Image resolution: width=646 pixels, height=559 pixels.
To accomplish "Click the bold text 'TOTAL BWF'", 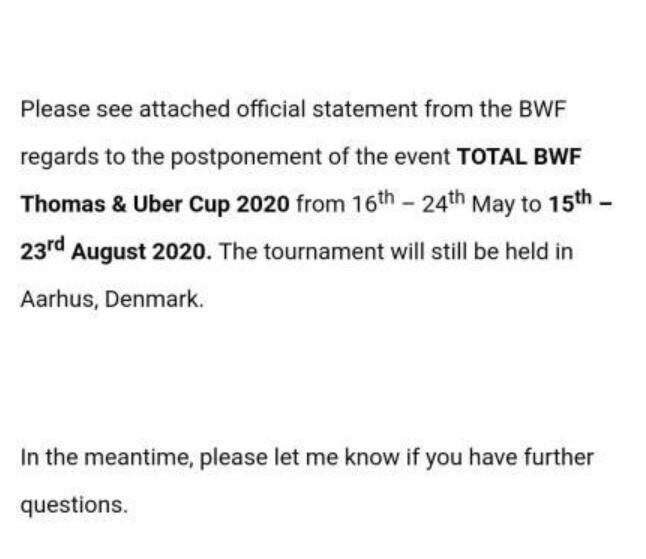I will 519,157.
